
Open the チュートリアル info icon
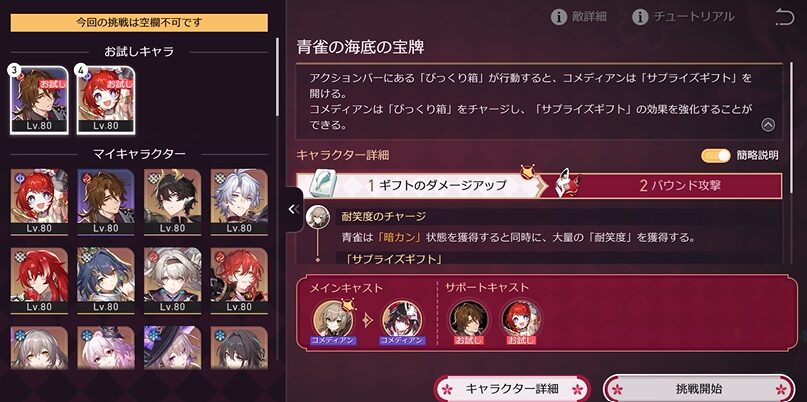pyautogui.click(x=640, y=17)
